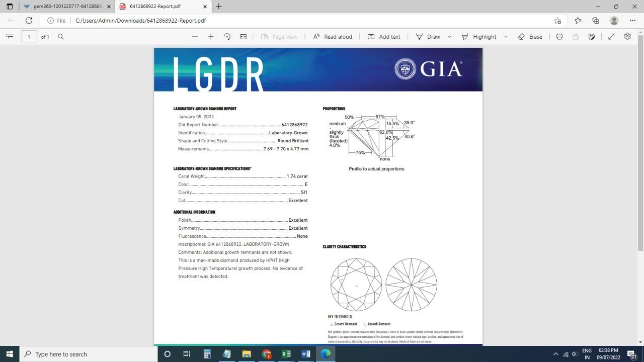This screenshot has height=362, width=644.
Task: Open Cortana from the taskbar
Action: point(168,354)
